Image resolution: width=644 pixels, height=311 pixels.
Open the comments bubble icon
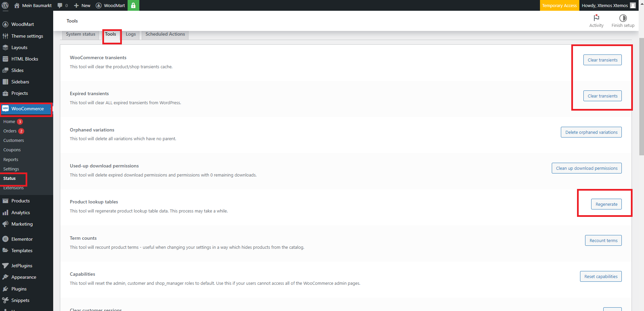60,5
